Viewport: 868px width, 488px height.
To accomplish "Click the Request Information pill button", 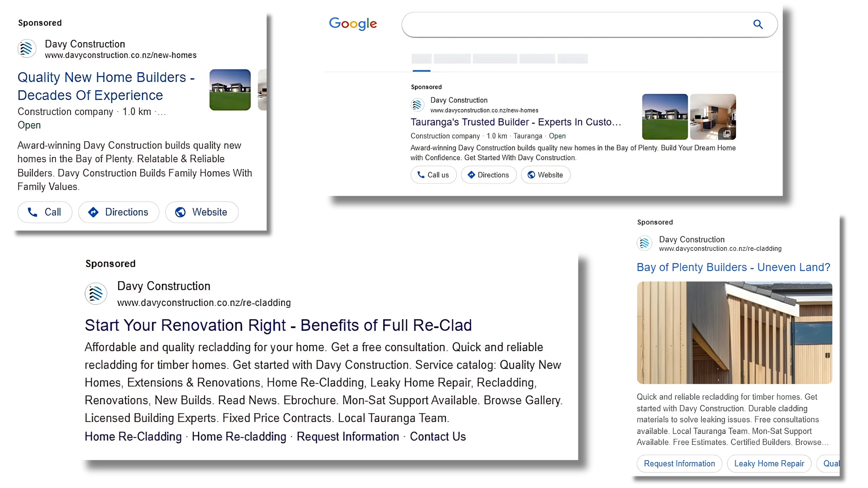I will click(x=679, y=464).
